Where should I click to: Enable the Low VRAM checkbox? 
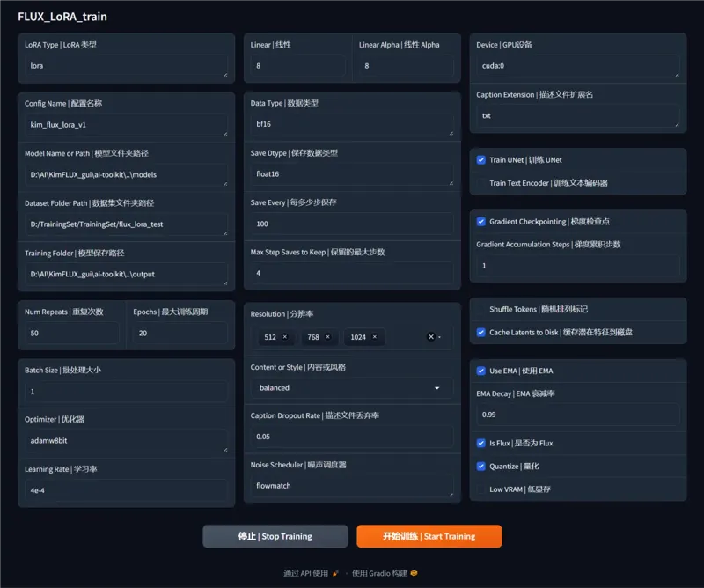click(x=480, y=489)
